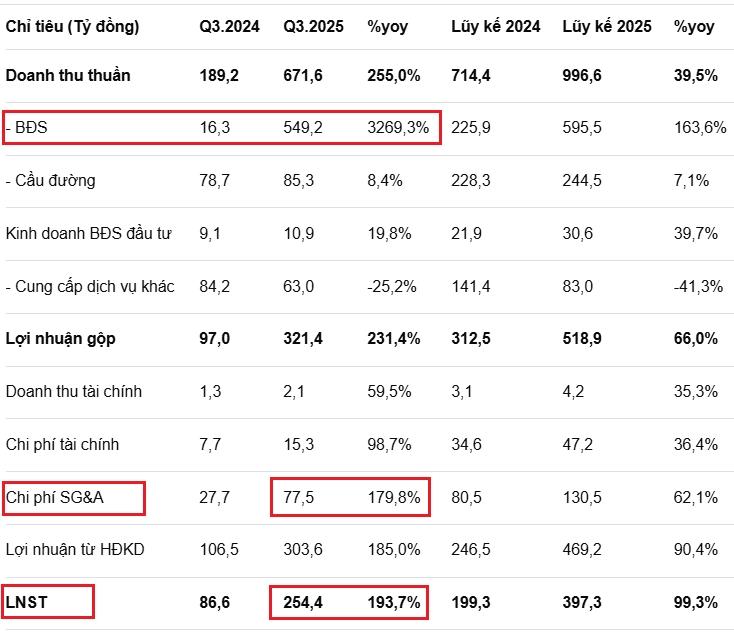Click the -41,3% cumulative change cell

697,287
